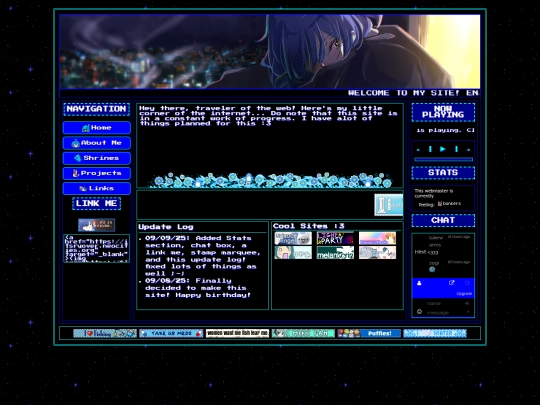Click the LINK ME header label
This screenshot has height=405, width=540.
[96, 204]
